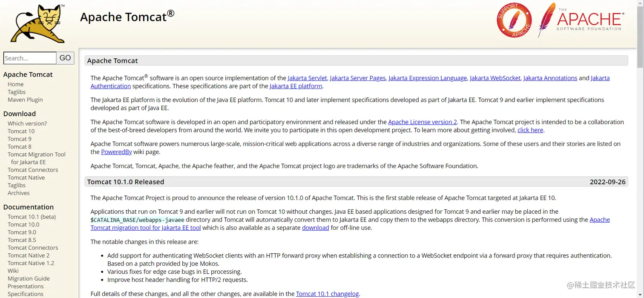The height and width of the screenshot is (298, 644).
Task: Click the scrollbar up arrow
Action: 640,3
